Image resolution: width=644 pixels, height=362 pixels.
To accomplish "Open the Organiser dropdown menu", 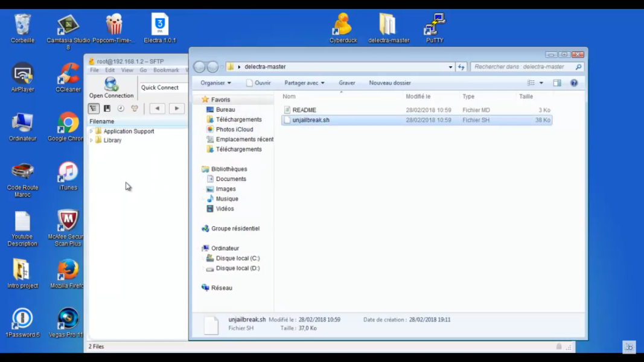I will [x=215, y=83].
